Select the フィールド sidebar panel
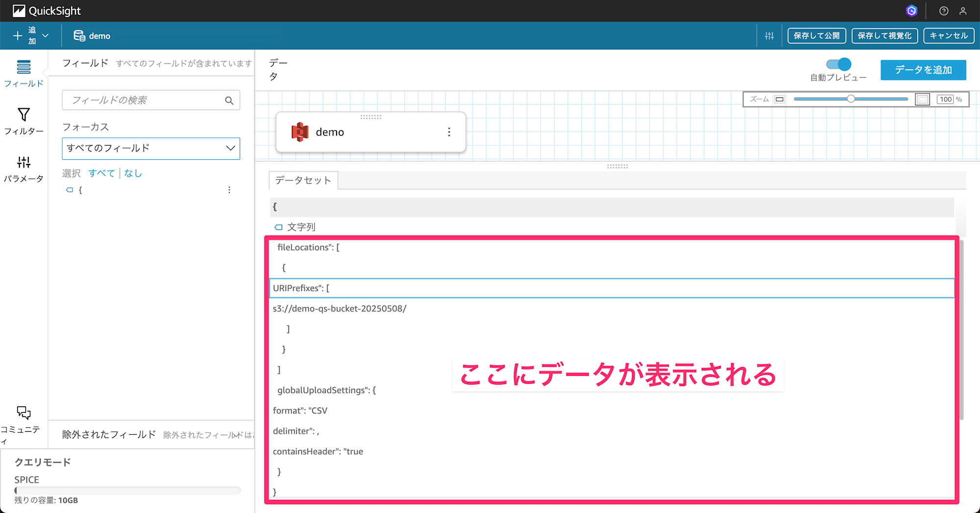The width and height of the screenshot is (980, 513). click(x=24, y=73)
